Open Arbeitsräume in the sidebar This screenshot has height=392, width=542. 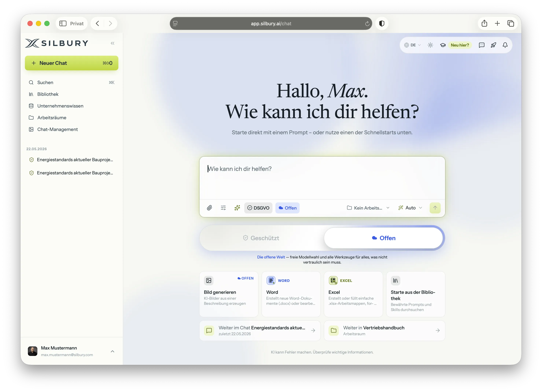71,118
